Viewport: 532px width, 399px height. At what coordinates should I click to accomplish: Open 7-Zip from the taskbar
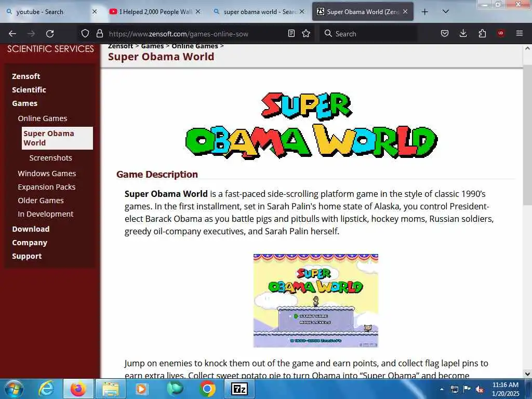239,389
